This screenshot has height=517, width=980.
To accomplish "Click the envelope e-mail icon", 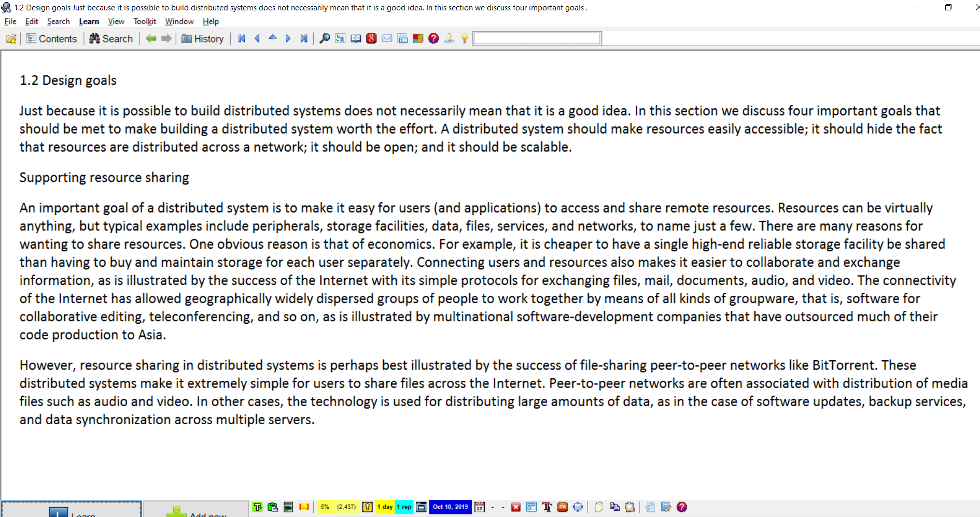I will pos(387,38).
